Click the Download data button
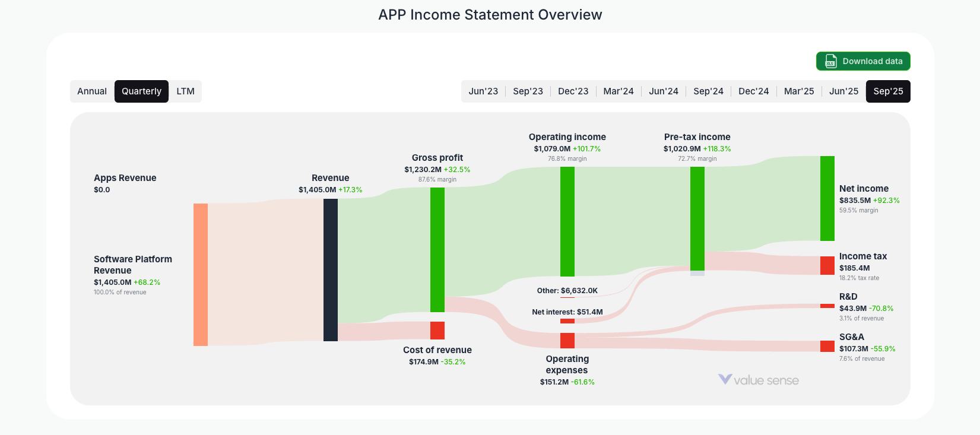Image resolution: width=980 pixels, height=435 pixels. click(x=863, y=61)
